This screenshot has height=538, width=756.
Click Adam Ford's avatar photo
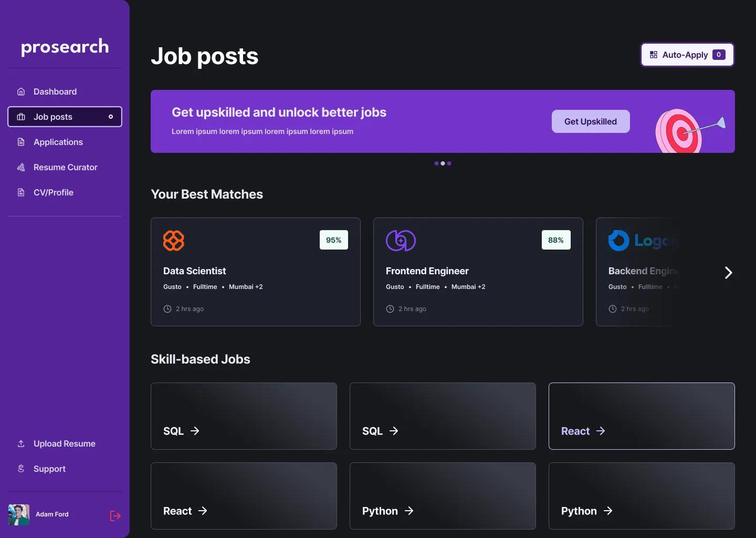19,515
